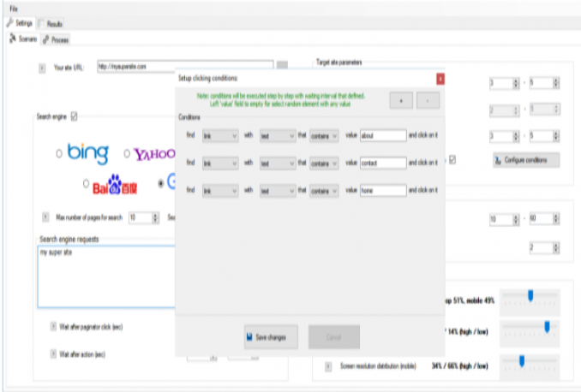Click the Bing logo
The width and height of the screenshot is (581, 392).
point(87,154)
